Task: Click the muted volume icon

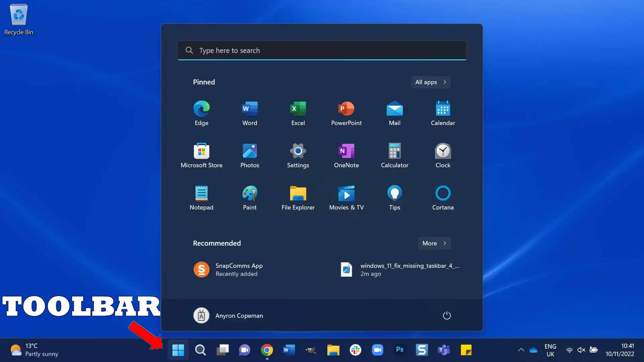Action: tap(581, 350)
